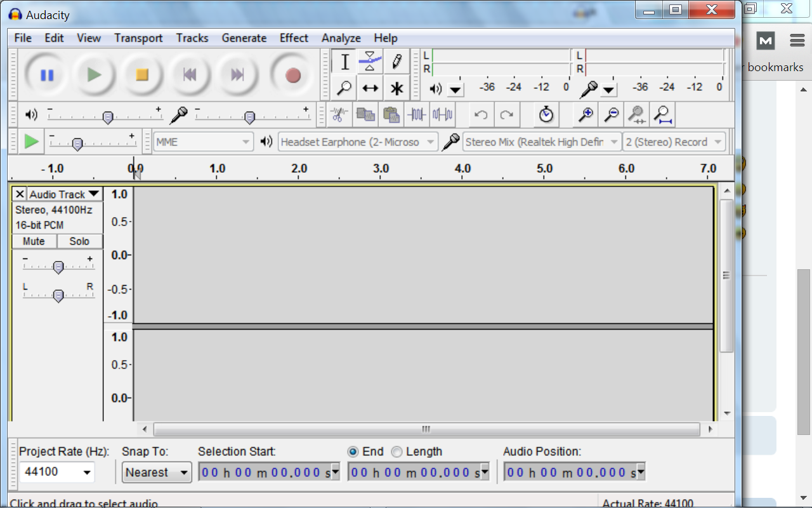The width and height of the screenshot is (812, 508).
Task: Select the Envelope tool
Action: click(x=370, y=62)
